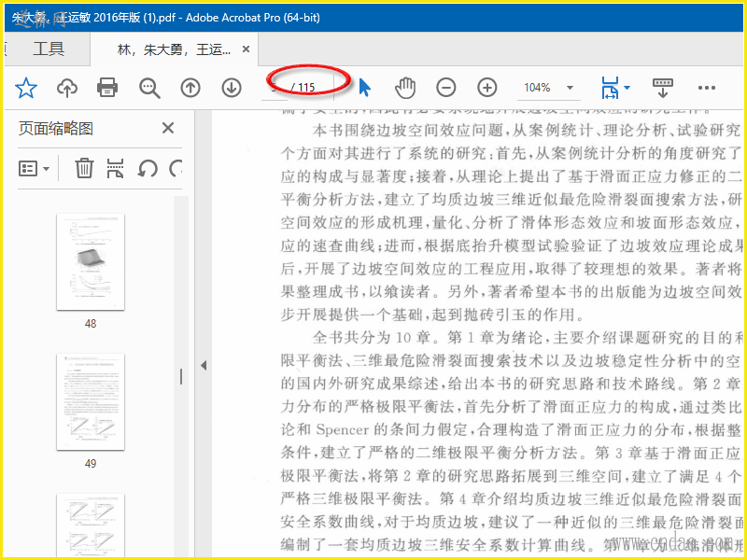Go to previous page arrow
Image resolution: width=747 pixels, height=560 pixels.
point(190,88)
